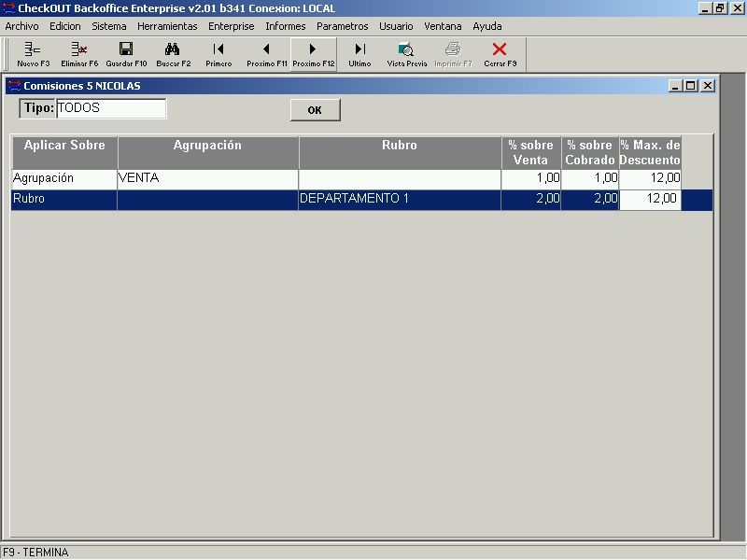Click the 1,00 % sobre Venta value

tap(530, 178)
